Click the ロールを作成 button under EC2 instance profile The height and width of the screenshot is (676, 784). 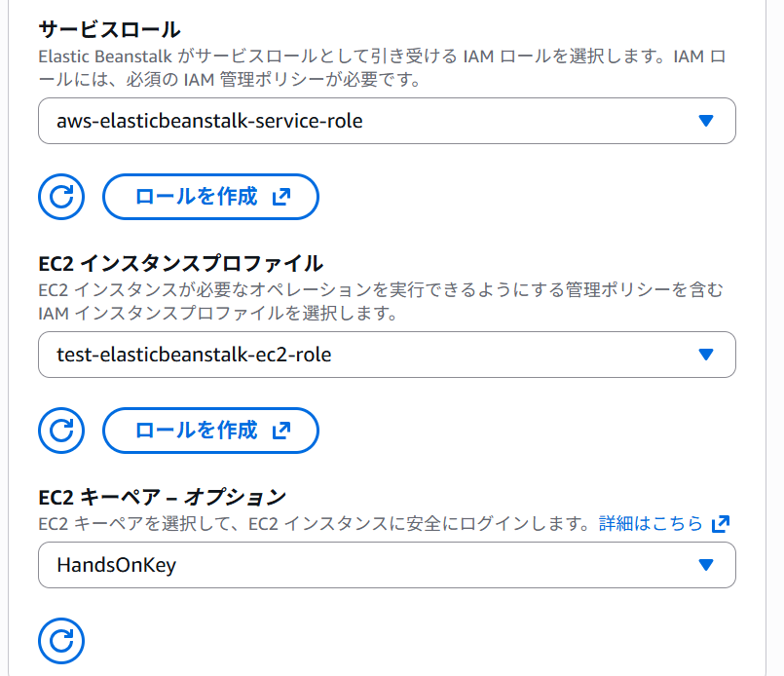[210, 431]
